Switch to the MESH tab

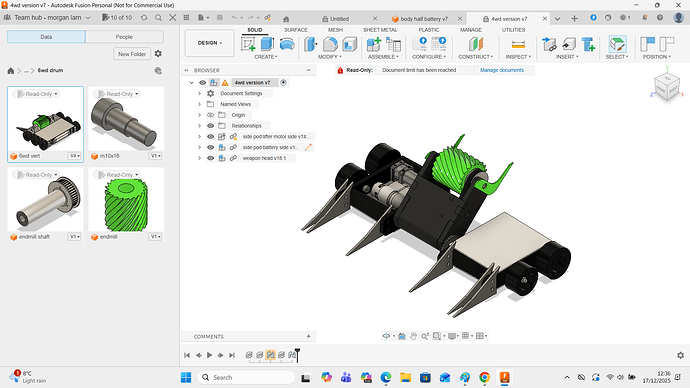[335, 30]
